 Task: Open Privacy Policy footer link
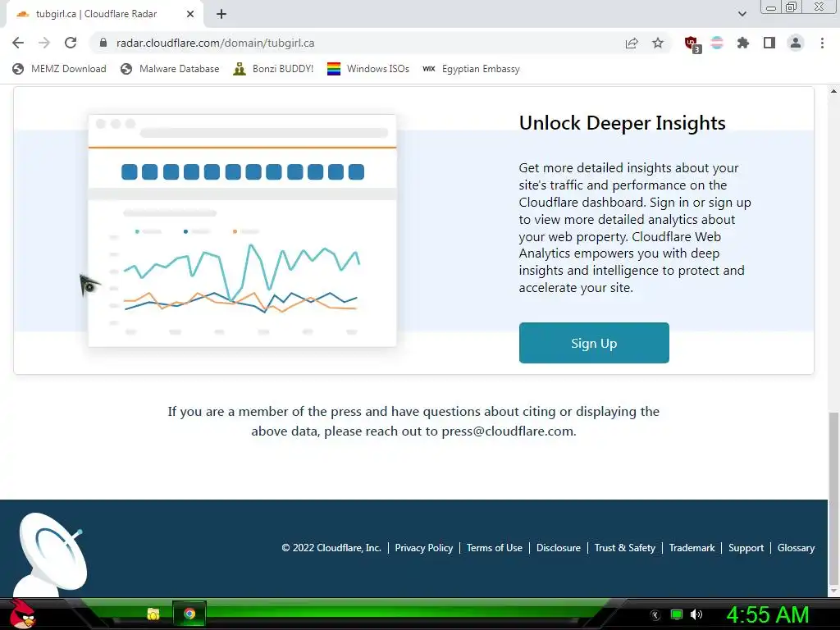[x=424, y=547]
